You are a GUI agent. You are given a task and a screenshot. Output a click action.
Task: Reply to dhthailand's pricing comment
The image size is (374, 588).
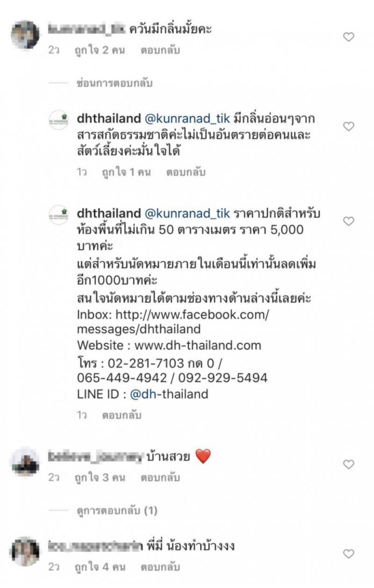122,415
